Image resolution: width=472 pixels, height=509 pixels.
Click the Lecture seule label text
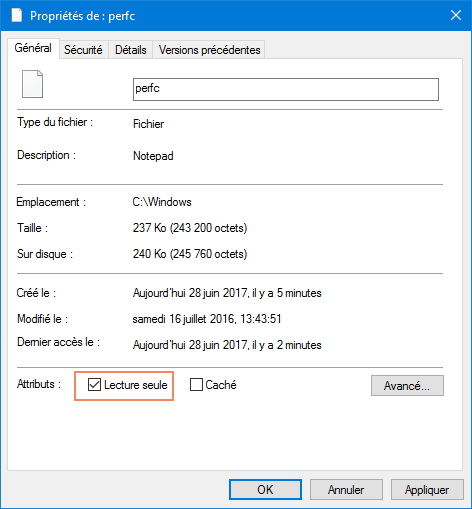pos(136,385)
